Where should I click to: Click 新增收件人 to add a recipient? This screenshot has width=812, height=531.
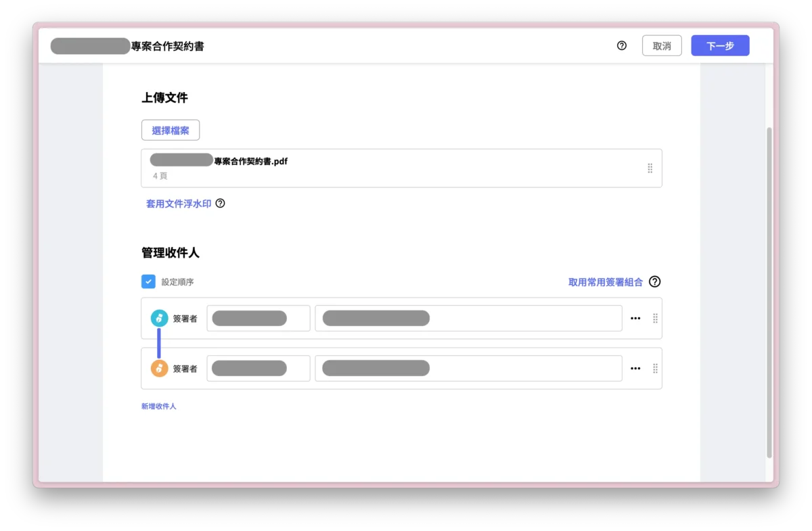(x=158, y=406)
